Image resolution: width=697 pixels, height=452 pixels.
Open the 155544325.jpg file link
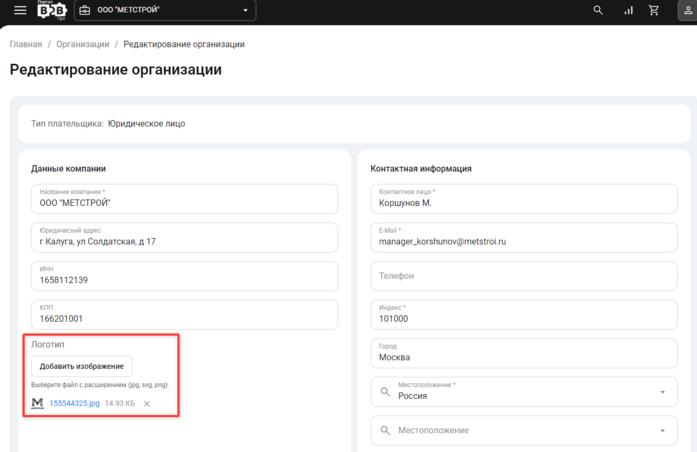[74, 403]
